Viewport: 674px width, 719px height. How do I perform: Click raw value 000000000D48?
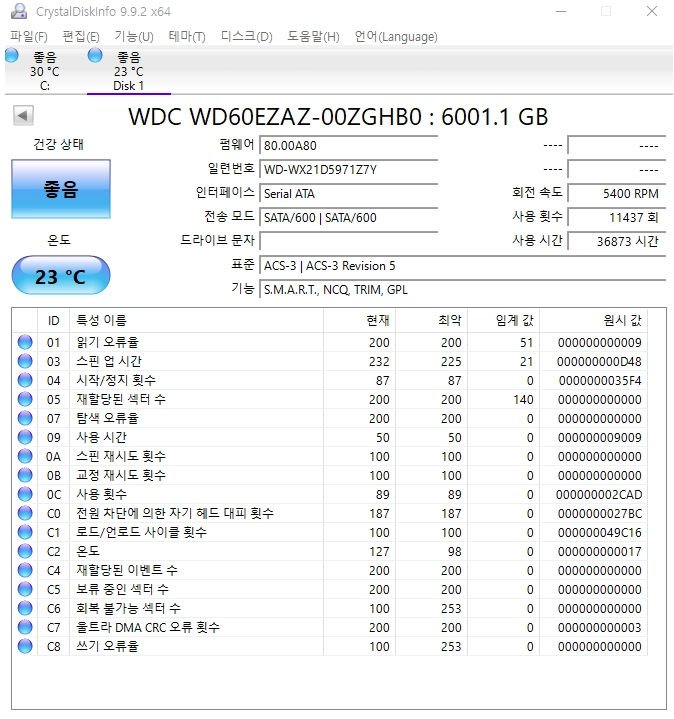point(599,362)
